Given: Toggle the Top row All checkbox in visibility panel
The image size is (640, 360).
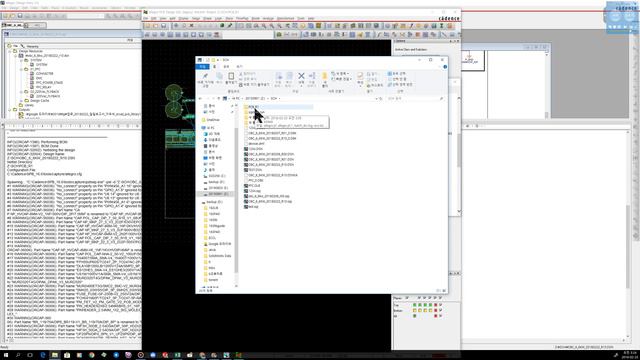Looking at the screenshot, I should click(440, 305).
